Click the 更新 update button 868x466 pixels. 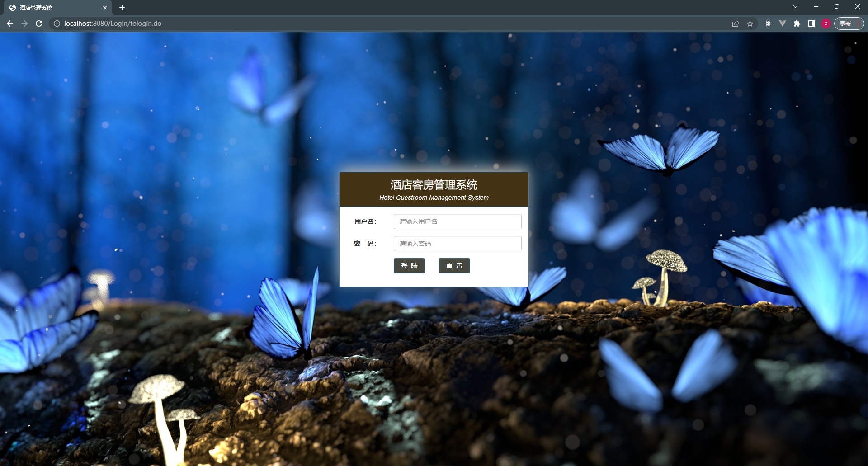pyautogui.click(x=849, y=24)
